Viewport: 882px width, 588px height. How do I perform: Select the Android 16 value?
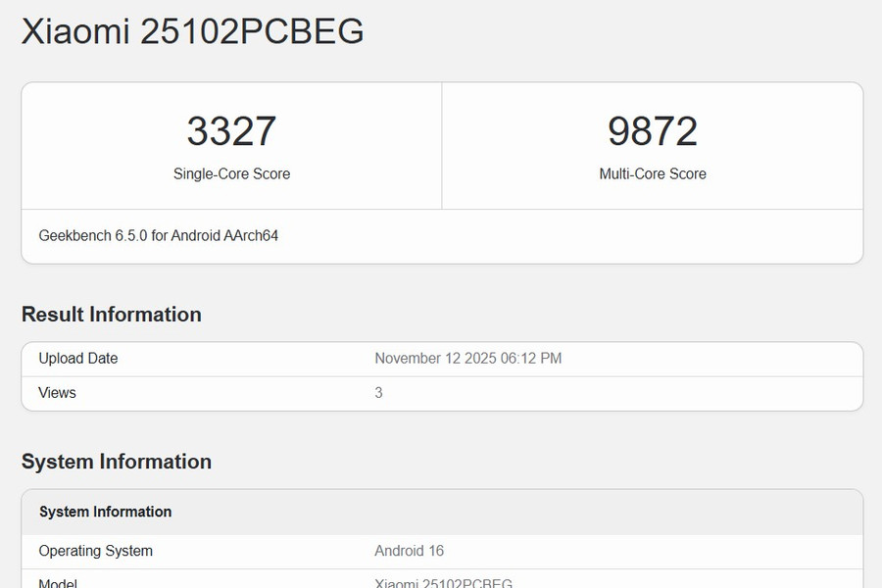(x=410, y=551)
